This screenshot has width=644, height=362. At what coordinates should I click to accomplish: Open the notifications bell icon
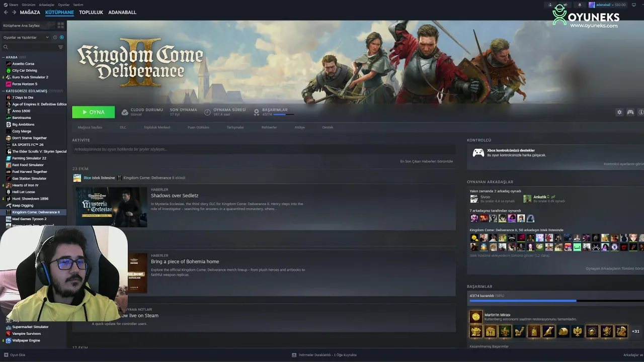pos(579,5)
